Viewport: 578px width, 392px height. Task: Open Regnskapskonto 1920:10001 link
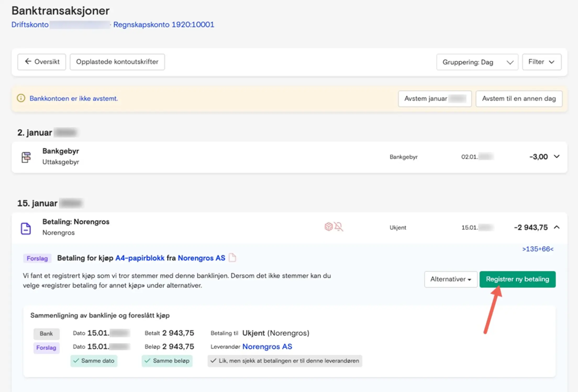click(164, 25)
